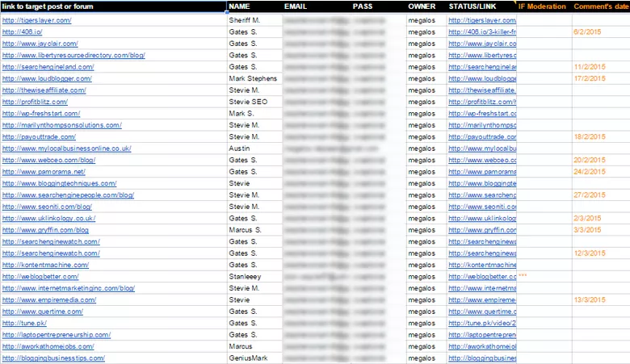Visit the http://tune.pk/ target link

click(24, 323)
